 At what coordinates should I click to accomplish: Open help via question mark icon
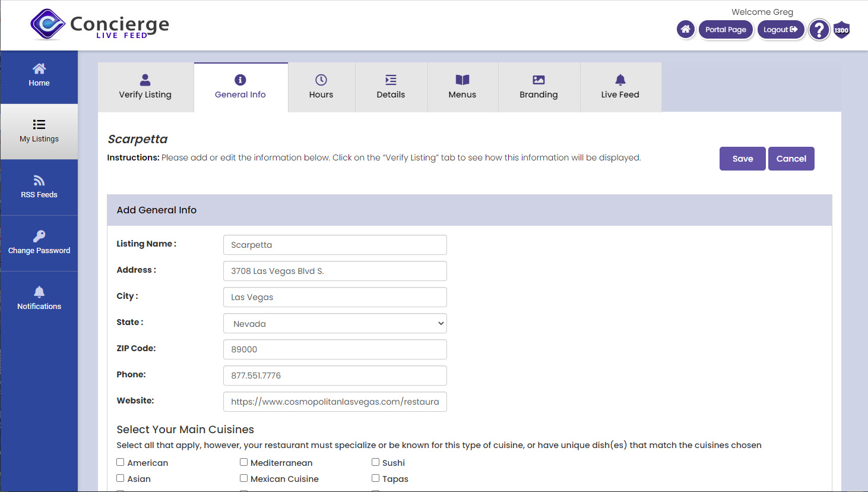click(x=819, y=30)
